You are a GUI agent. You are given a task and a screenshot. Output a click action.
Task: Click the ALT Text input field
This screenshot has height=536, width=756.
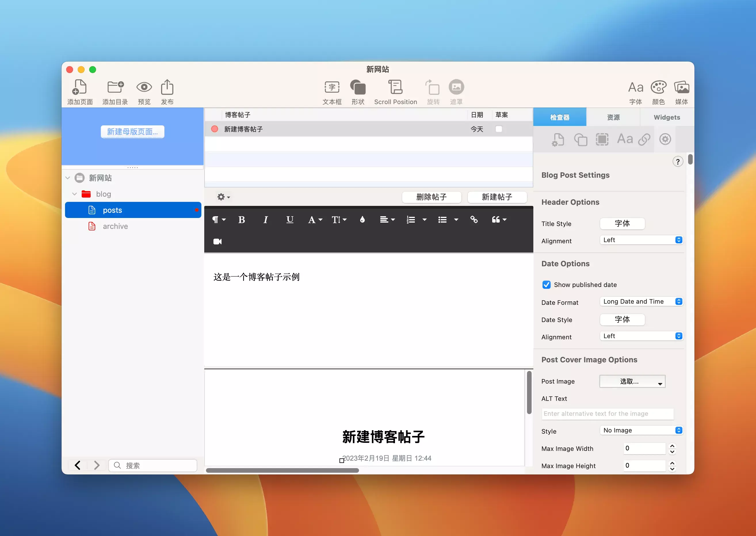607,414
